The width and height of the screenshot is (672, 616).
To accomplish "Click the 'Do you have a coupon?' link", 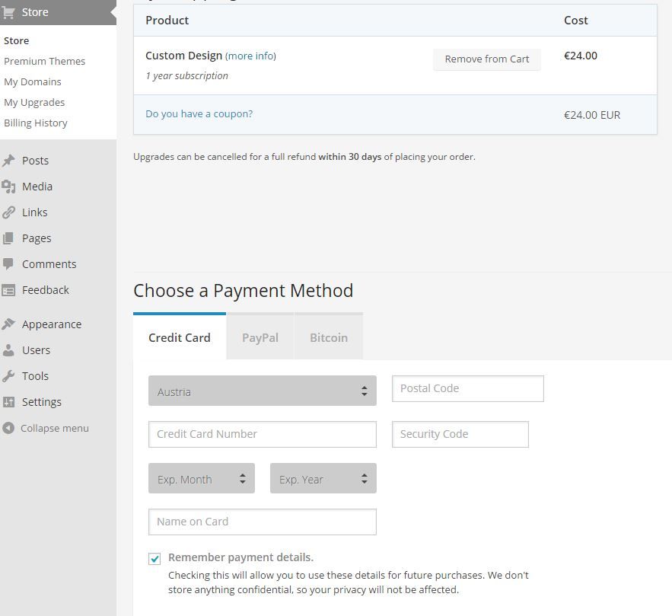I will (x=199, y=114).
